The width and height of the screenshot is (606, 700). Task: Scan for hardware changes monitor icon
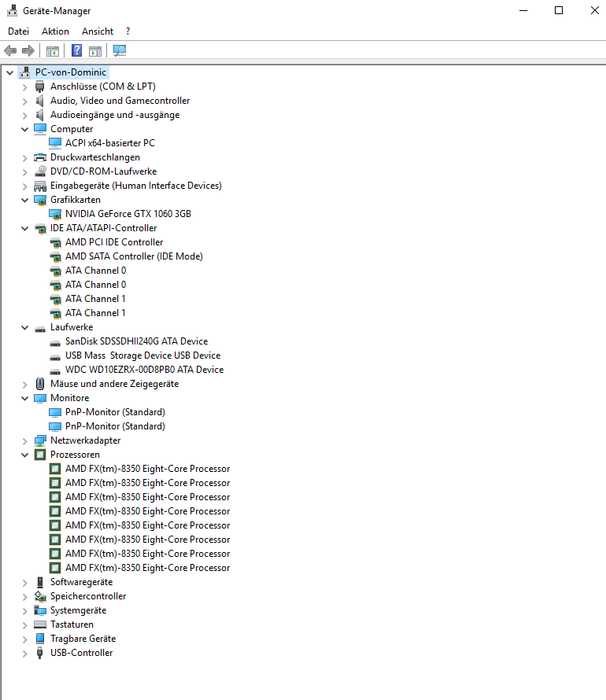pos(120,50)
